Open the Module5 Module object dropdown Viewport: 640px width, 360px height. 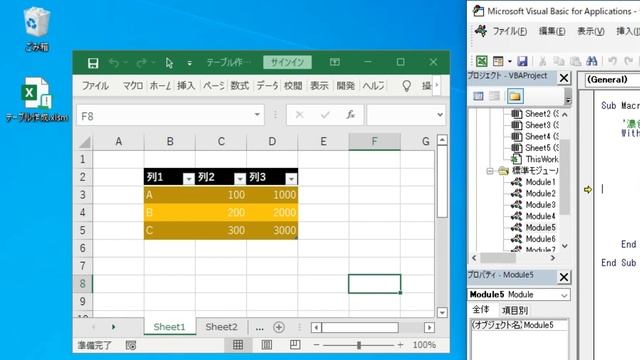pos(564,295)
